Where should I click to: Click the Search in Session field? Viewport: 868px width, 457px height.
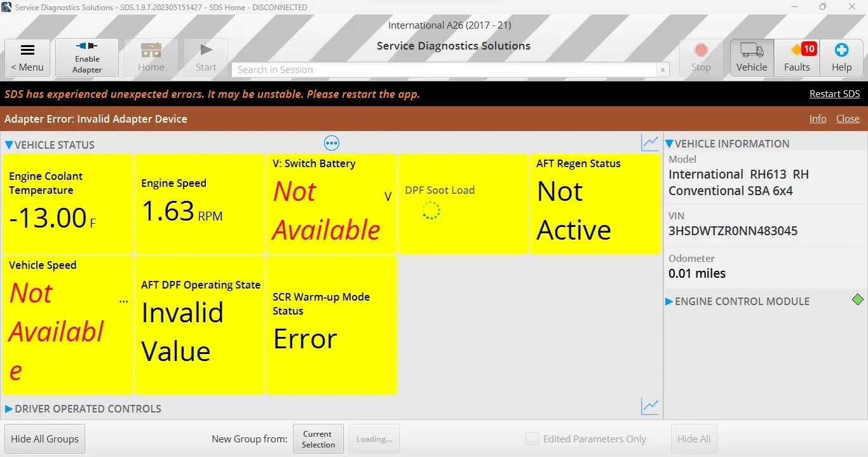click(445, 70)
